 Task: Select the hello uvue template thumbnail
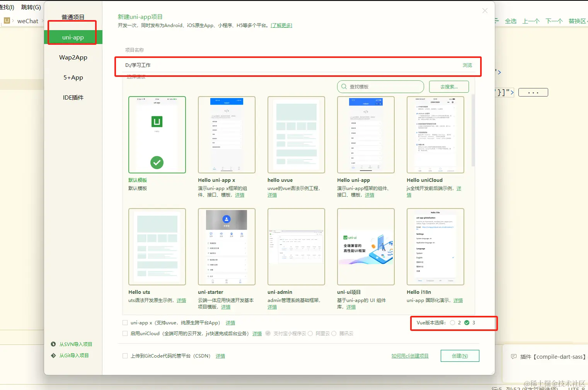coord(296,135)
